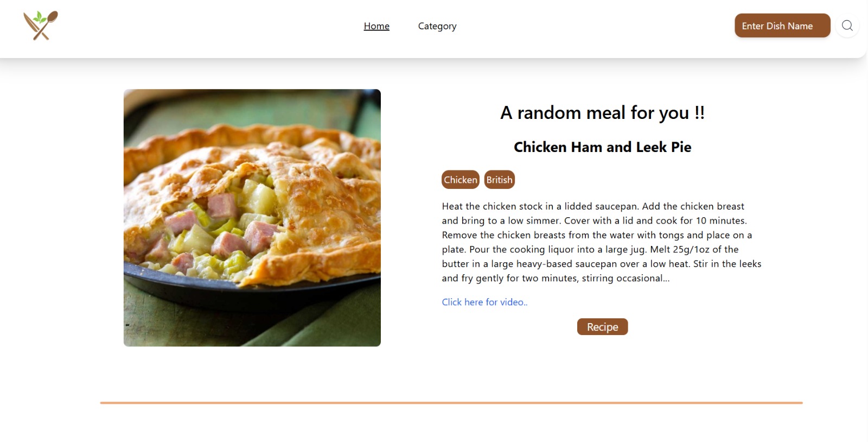Open the Click here for video link
868x442 pixels.
pos(484,302)
